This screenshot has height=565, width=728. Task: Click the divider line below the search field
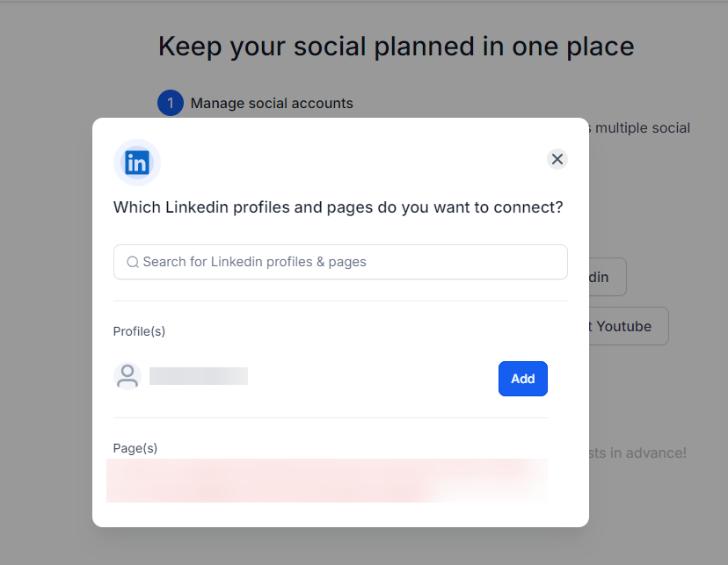tap(340, 301)
